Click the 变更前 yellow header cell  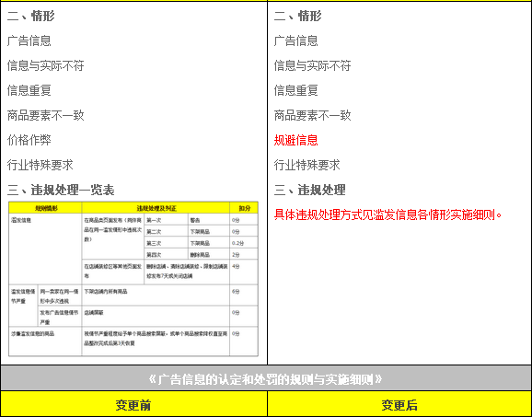133,405
